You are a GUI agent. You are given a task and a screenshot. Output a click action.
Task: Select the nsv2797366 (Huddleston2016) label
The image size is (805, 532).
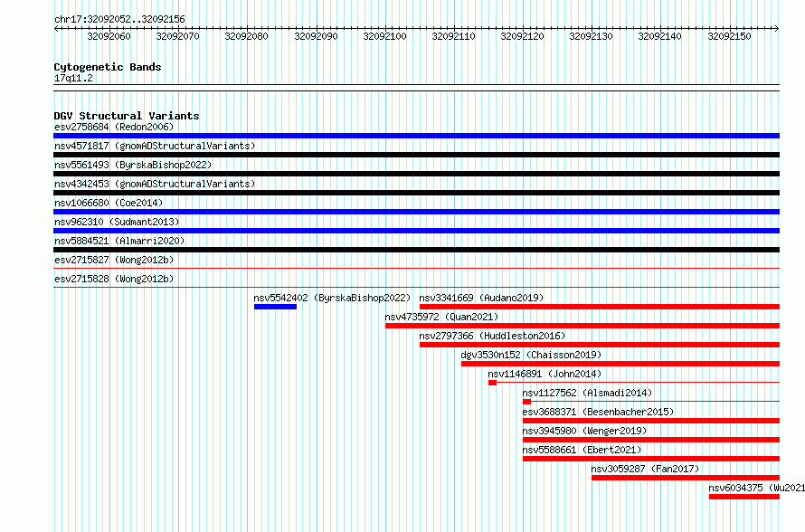point(492,336)
